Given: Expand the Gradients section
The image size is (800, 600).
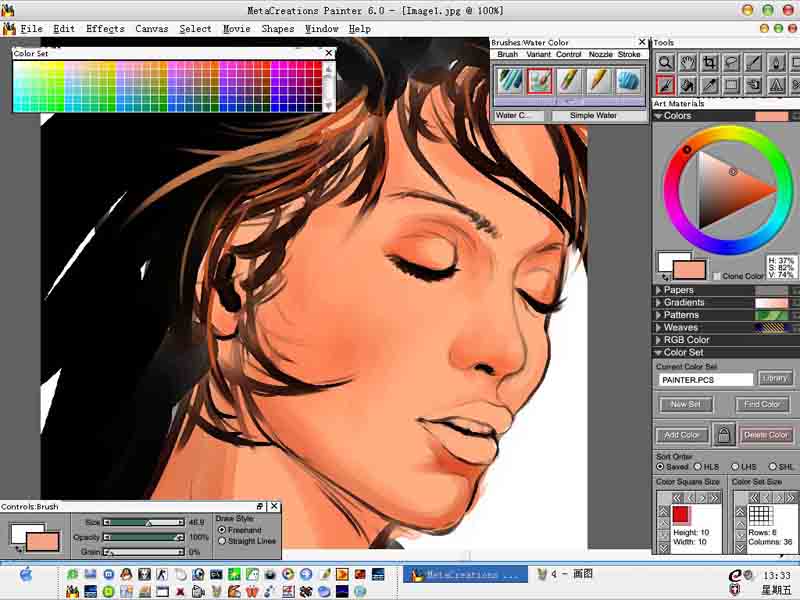Looking at the screenshot, I should (x=659, y=303).
